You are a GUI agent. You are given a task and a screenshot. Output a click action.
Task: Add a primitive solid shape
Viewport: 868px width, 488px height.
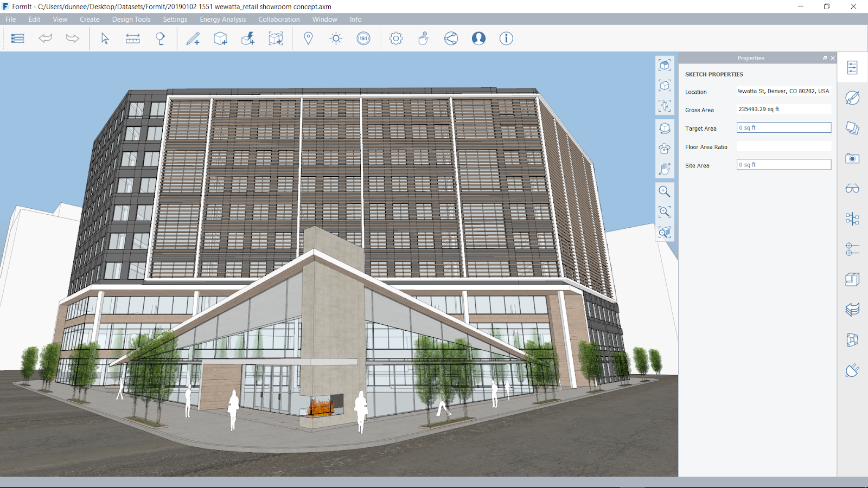pyautogui.click(x=220, y=38)
